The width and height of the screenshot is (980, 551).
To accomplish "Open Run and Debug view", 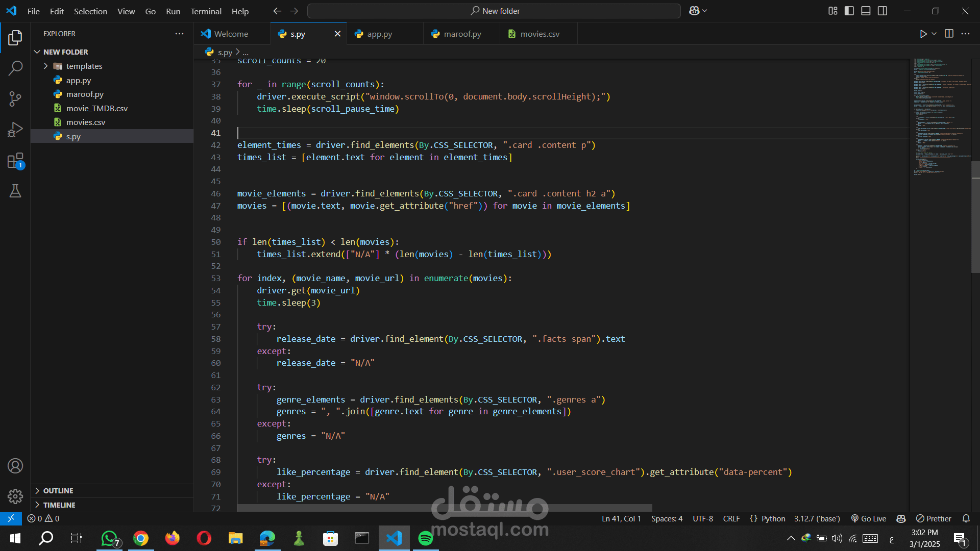I will pyautogui.click(x=15, y=130).
